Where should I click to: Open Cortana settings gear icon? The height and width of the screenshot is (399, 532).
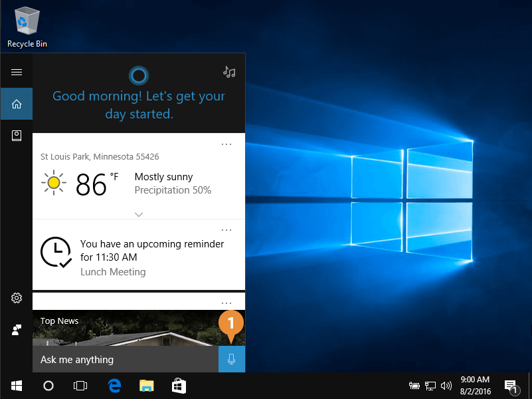tap(17, 298)
